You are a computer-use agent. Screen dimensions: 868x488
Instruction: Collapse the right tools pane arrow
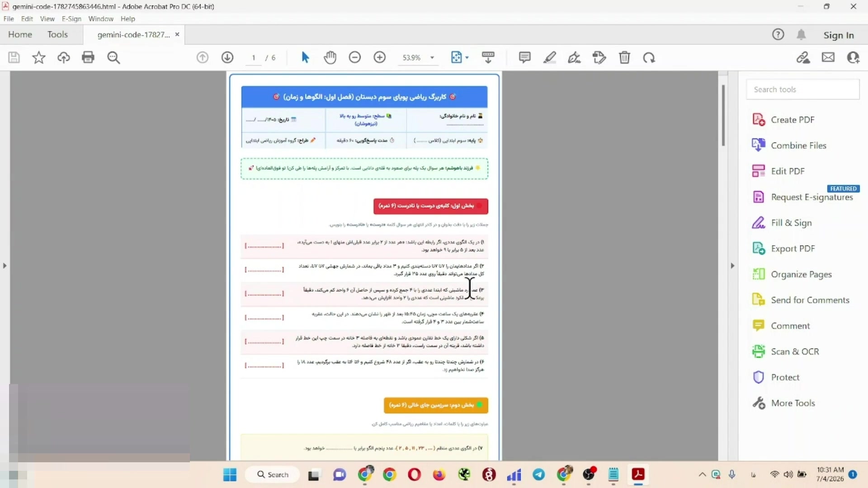[732, 266]
